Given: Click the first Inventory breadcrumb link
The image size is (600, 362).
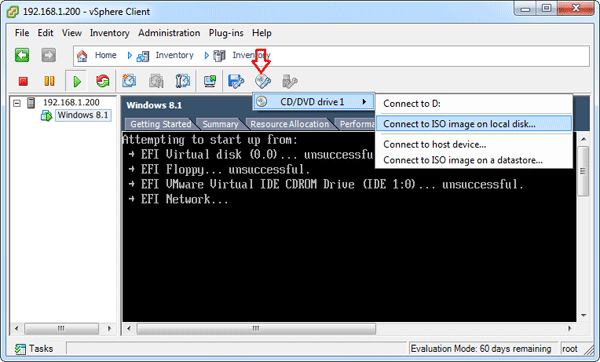Looking at the screenshot, I should 174,55.
